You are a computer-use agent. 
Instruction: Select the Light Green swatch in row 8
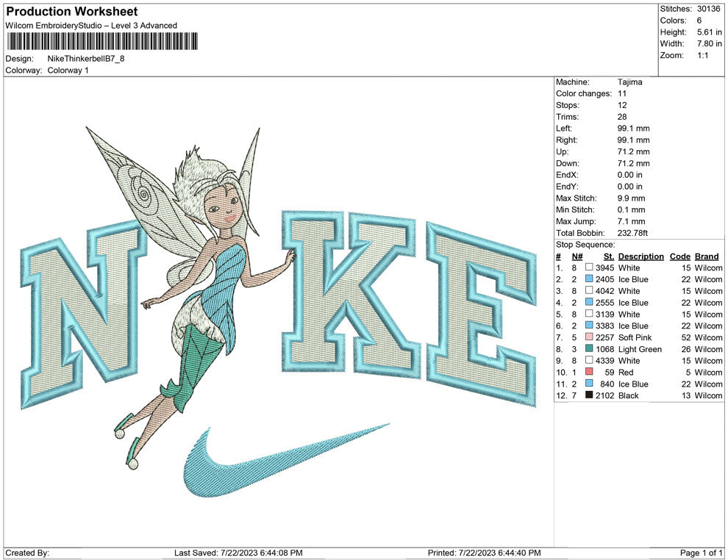coord(589,348)
